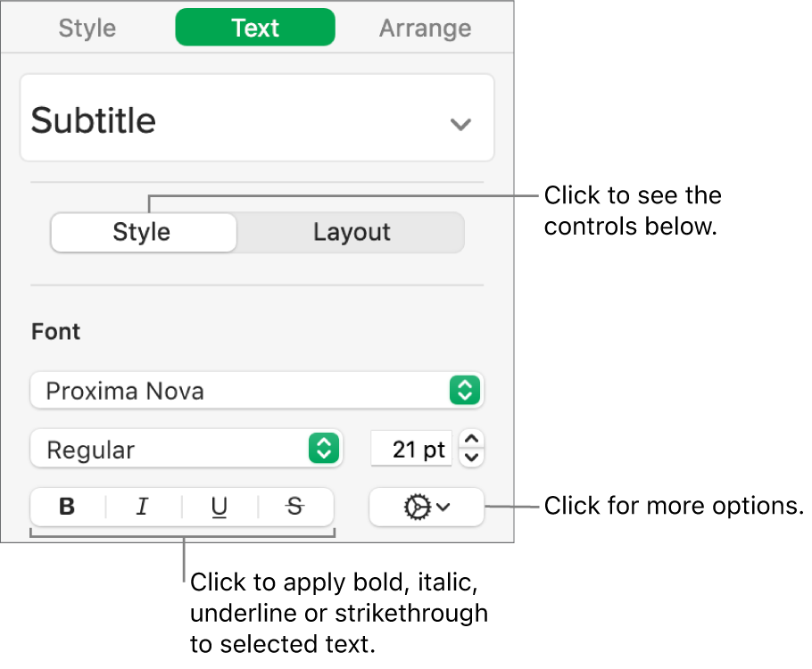Click the green arrows on Regular popup
Screen dimensions: 812x669
point(322,449)
